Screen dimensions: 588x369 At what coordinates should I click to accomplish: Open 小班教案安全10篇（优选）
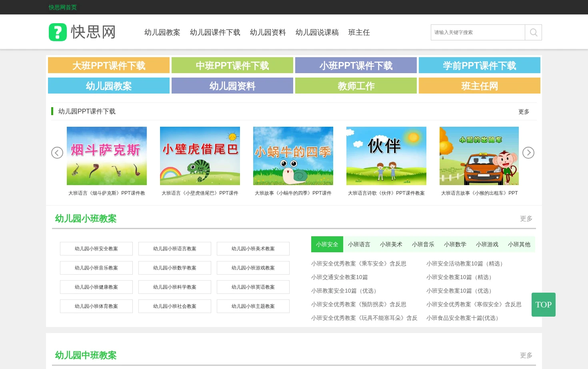(345, 291)
